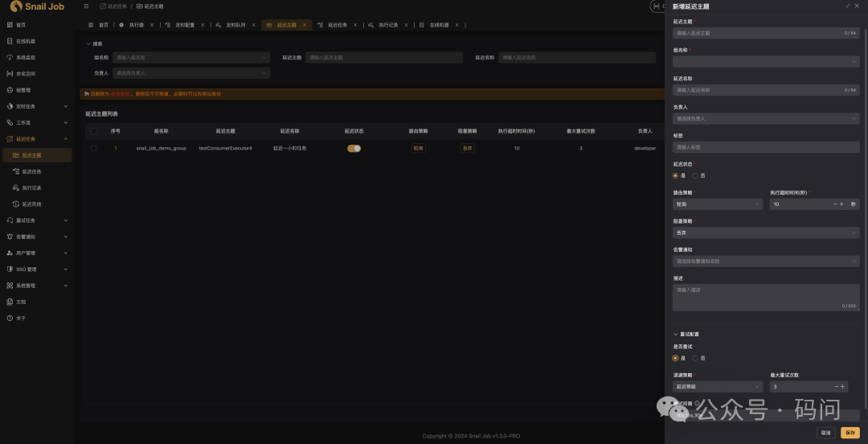The width and height of the screenshot is (868, 444).
Task: Open the 负责人 dropdown in search panel
Action: [x=191, y=73]
